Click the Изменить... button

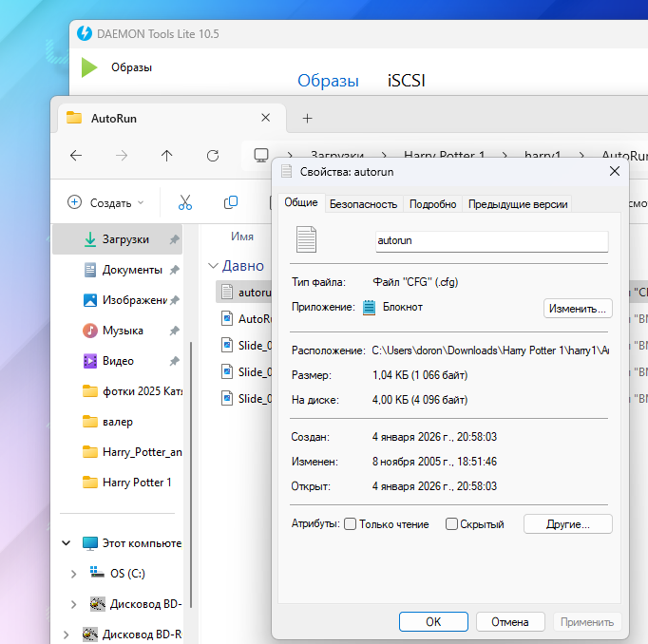[578, 308]
